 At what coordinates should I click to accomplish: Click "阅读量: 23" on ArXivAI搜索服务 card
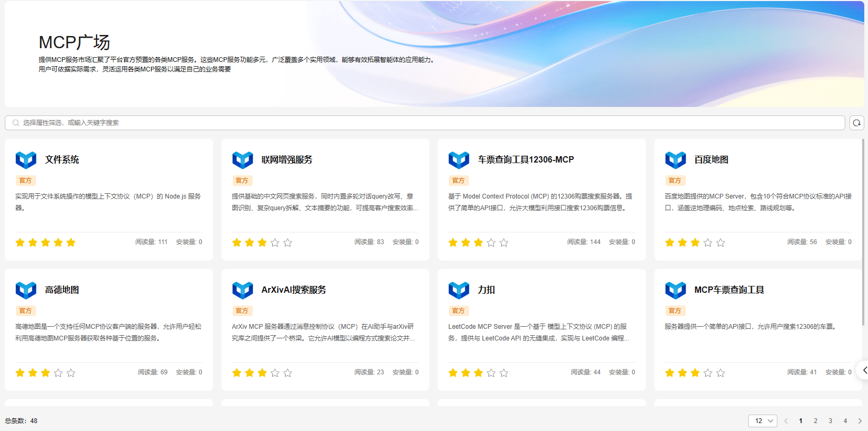pyautogui.click(x=369, y=372)
